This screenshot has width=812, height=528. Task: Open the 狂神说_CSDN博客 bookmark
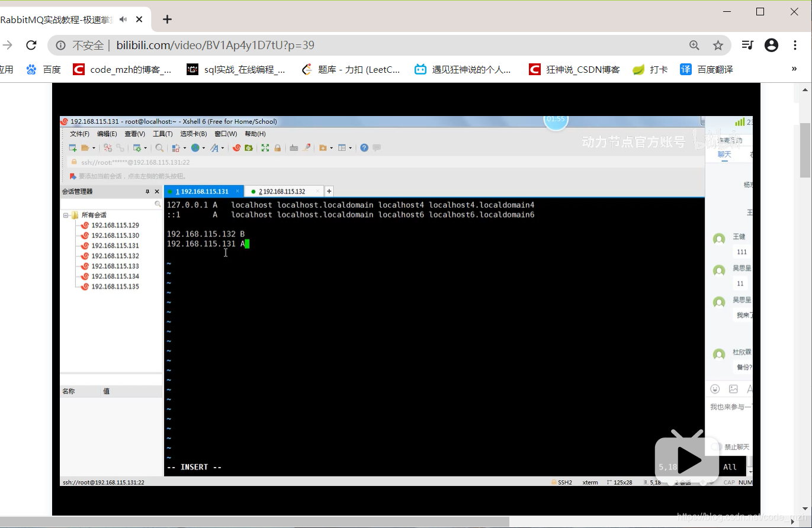[575, 69]
